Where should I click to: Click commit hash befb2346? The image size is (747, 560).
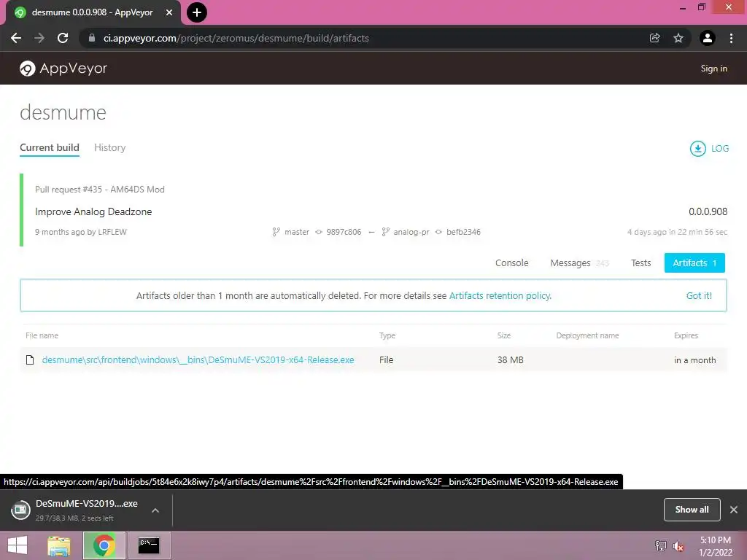point(463,232)
